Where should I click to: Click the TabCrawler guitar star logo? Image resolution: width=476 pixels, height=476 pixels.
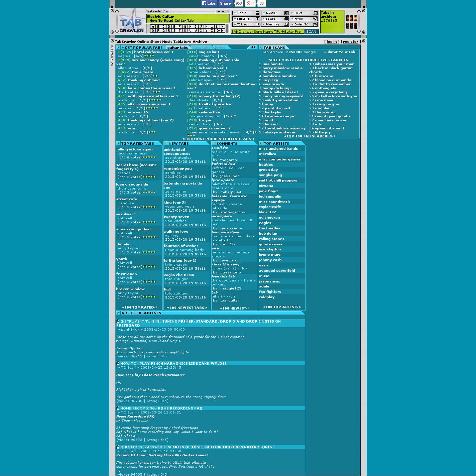click(131, 22)
